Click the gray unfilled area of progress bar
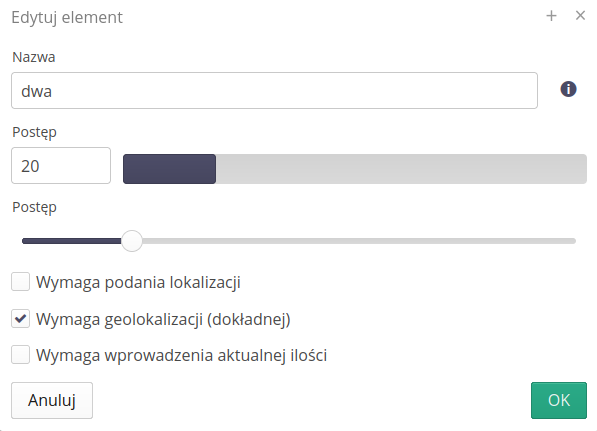 coord(401,169)
